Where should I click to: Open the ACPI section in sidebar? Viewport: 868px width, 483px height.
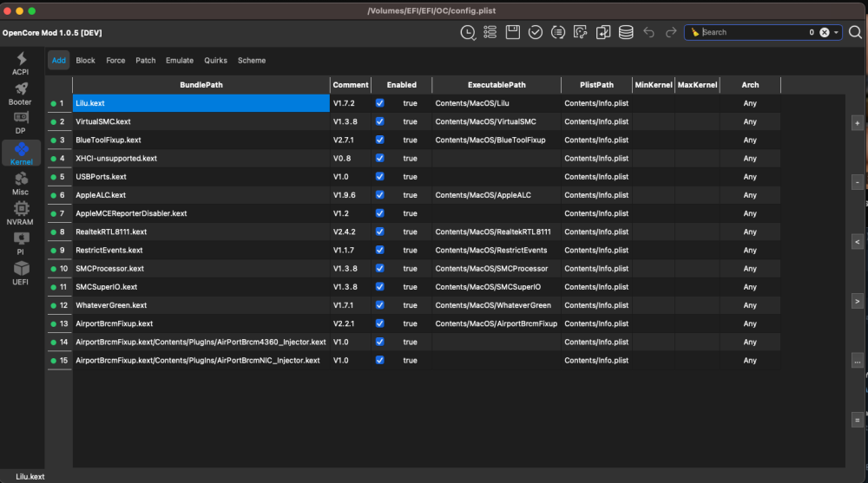[21, 63]
